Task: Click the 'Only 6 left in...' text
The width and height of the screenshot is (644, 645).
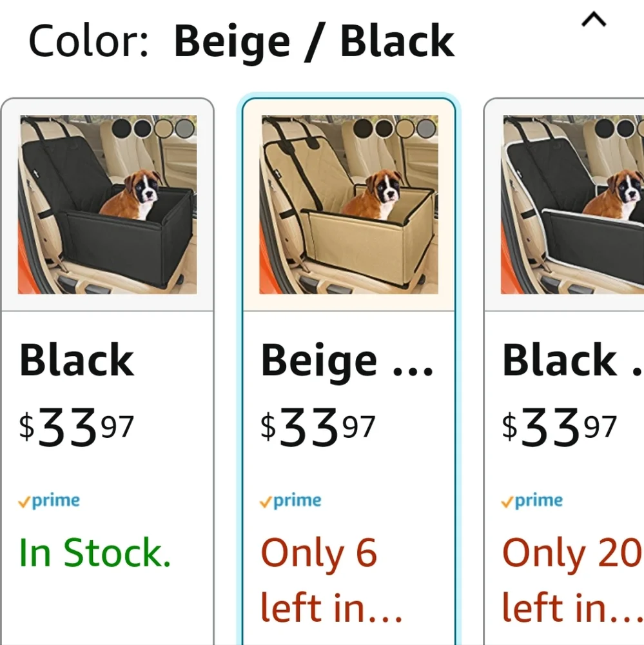Action: pos(331,580)
